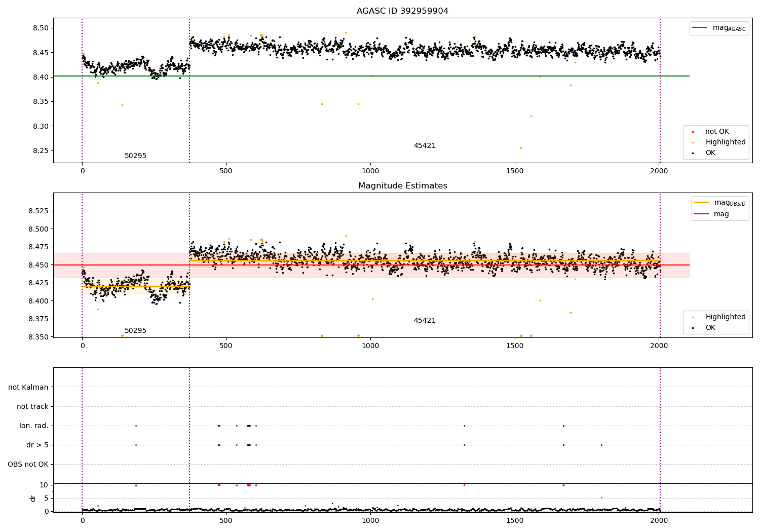This screenshot has width=760, height=532.
Task: Select the 8.35 y-axis tick label
Action: pos(41,101)
